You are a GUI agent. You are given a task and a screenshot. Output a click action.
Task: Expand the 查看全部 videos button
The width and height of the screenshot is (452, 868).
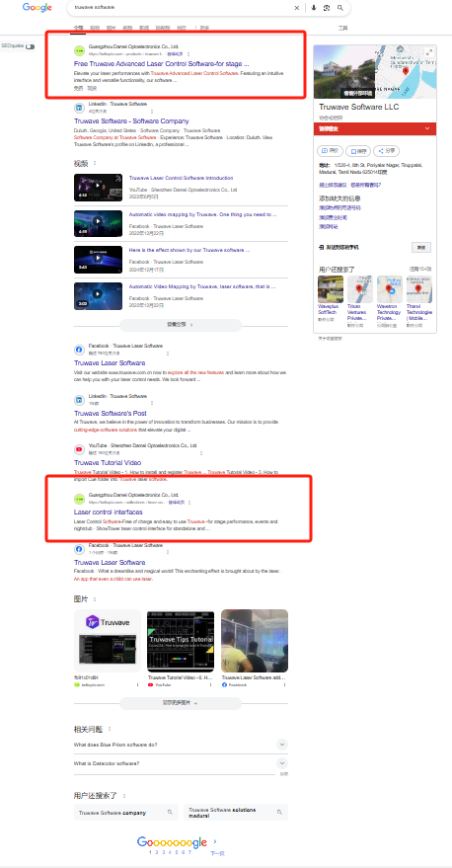[x=181, y=325]
